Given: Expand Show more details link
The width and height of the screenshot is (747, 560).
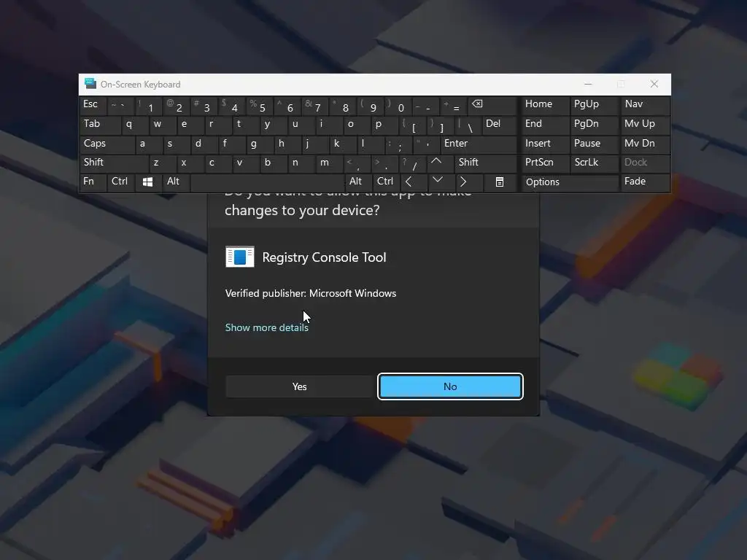Looking at the screenshot, I should tap(267, 327).
